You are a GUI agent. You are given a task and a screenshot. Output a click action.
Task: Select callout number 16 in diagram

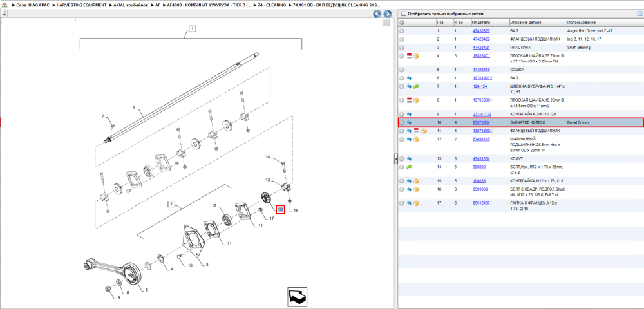click(x=190, y=265)
